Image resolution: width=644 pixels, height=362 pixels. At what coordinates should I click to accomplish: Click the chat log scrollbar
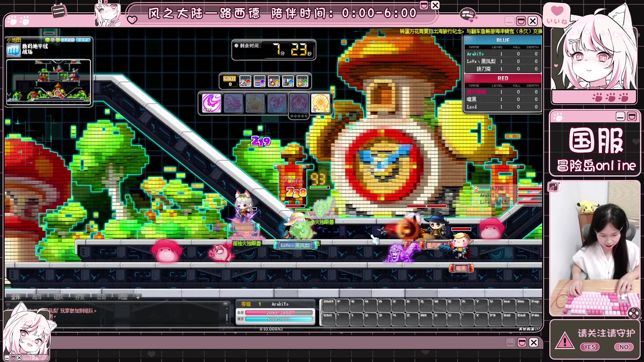(x=227, y=316)
